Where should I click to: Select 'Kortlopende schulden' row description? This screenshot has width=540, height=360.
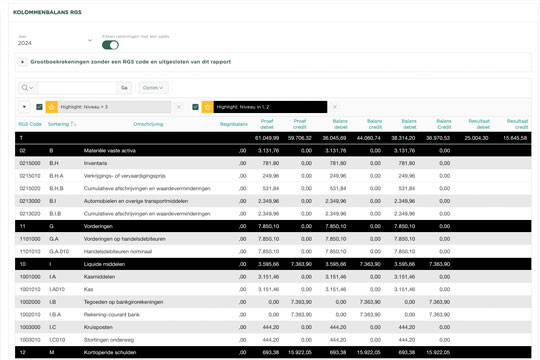[x=110, y=352]
